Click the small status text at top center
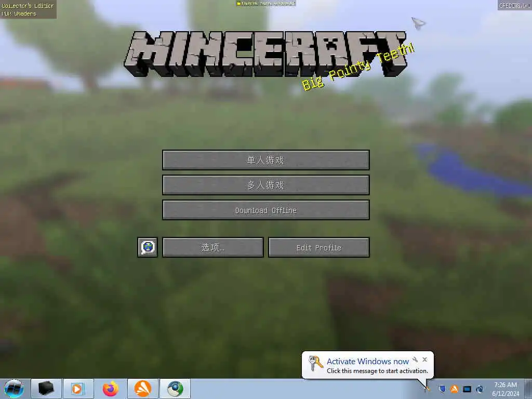This screenshot has width=532, height=399. pyautogui.click(x=265, y=4)
